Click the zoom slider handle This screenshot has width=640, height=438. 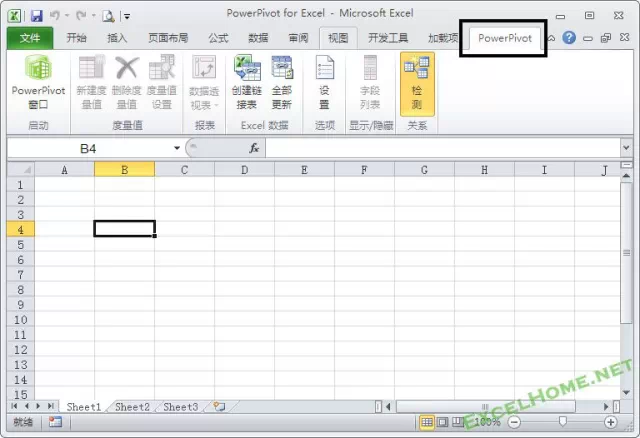click(x=563, y=422)
